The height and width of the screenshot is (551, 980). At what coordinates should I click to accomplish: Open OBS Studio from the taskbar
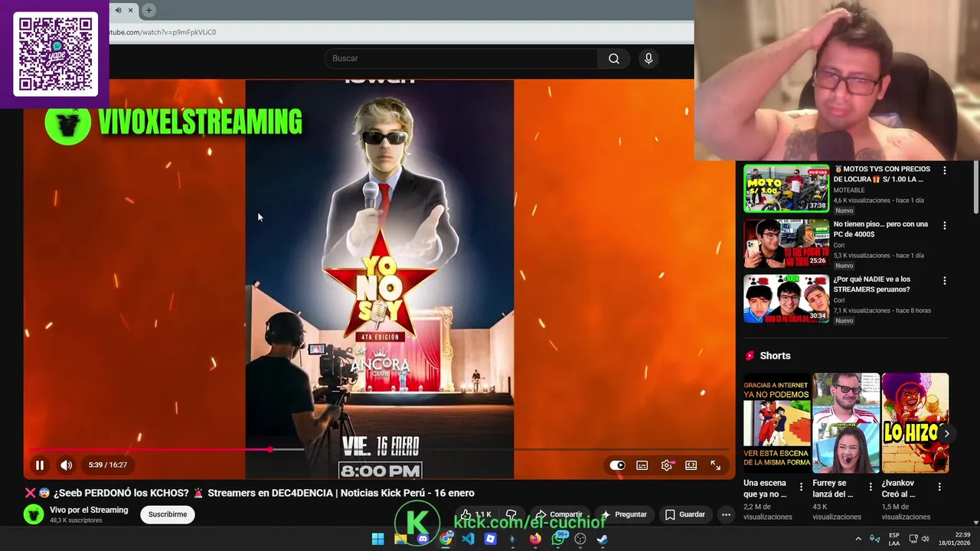[580, 539]
